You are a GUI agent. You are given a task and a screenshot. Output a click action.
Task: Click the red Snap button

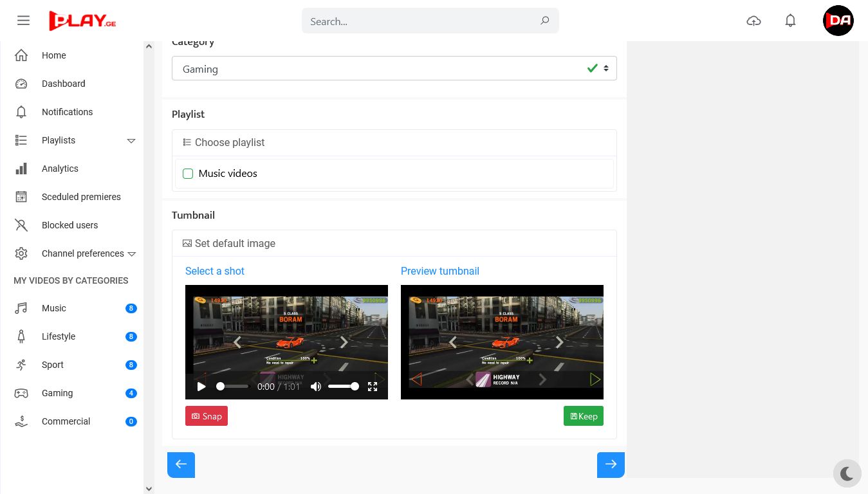pos(207,416)
